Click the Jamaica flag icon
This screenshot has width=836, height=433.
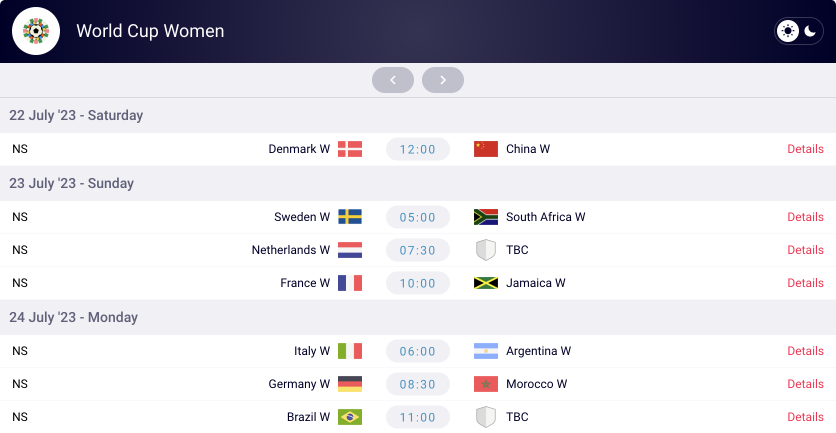486,283
